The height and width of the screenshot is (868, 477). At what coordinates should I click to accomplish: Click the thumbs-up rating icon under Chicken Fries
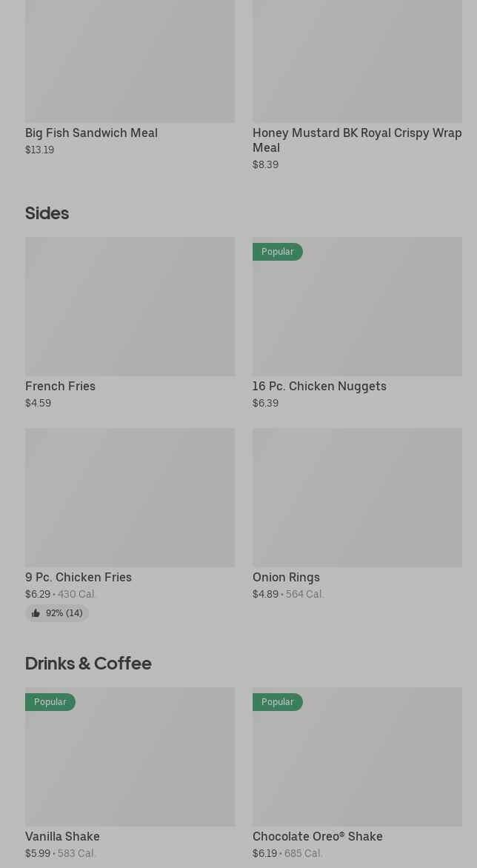(36, 613)
